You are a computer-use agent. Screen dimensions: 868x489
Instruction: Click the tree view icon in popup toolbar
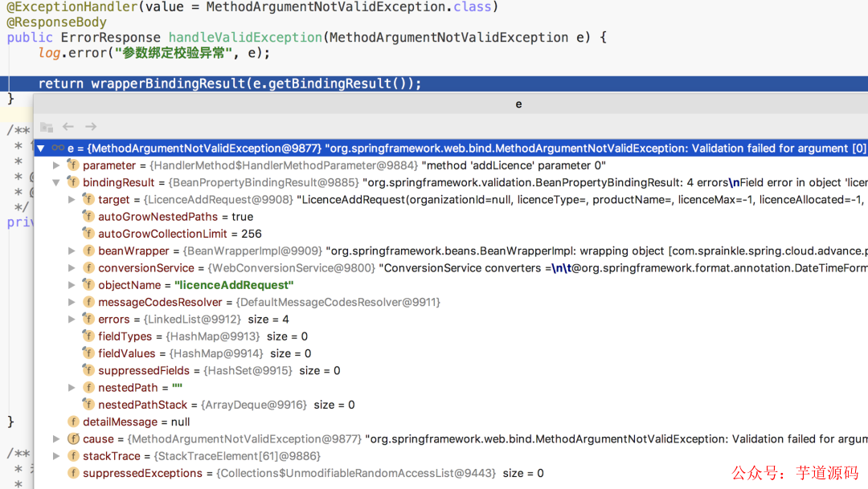47,127
